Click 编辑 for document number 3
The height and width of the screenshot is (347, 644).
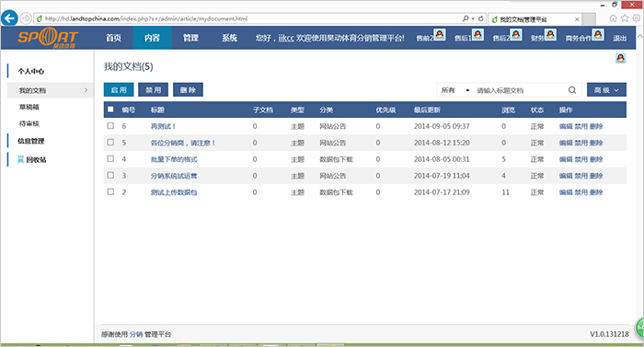pyautogui.click(x=566, y=176)
